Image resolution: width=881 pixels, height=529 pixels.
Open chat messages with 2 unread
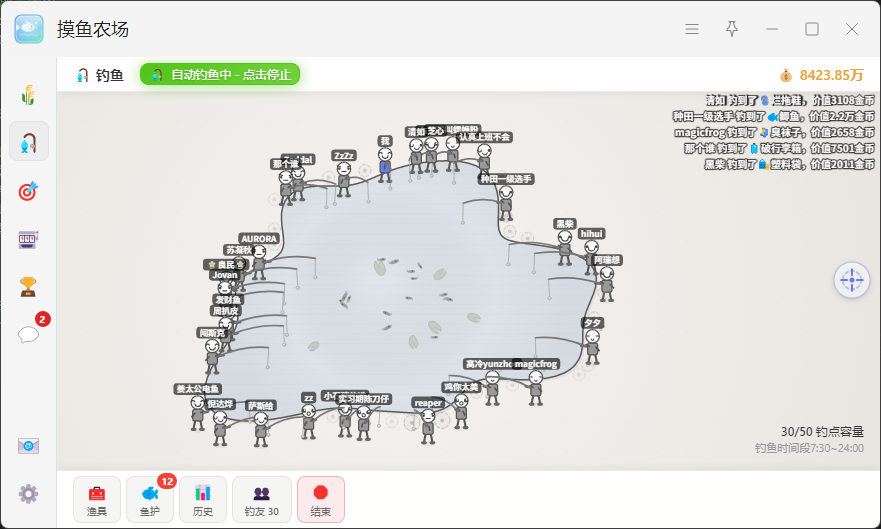[x=28, y=334]
